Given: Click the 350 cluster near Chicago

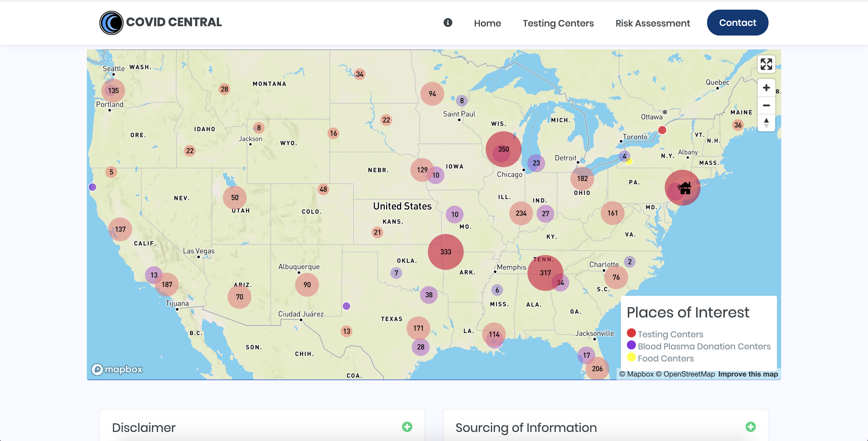Looking at the screenshot, I should pos(503,149).
